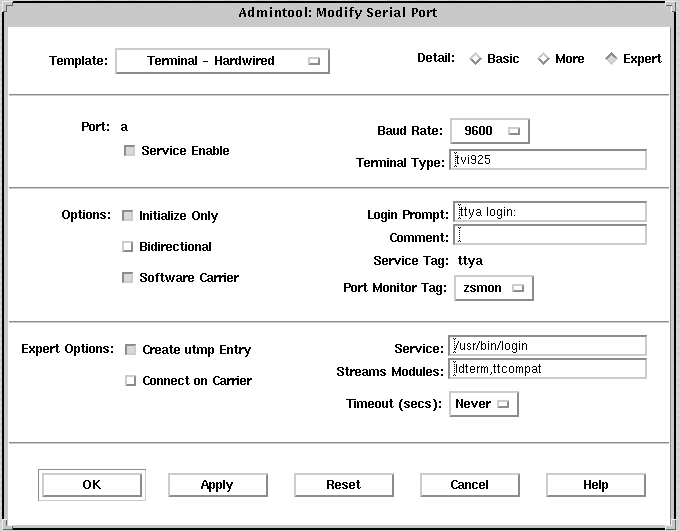
Task: Toggle the Software Carrier checkbox
Action: [x=127, y=278]
